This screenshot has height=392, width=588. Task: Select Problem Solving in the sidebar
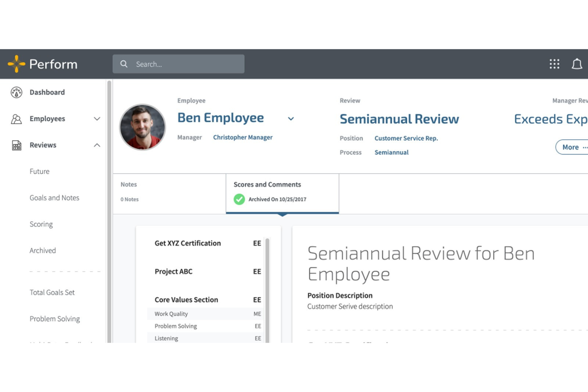(x=54, y=319)
